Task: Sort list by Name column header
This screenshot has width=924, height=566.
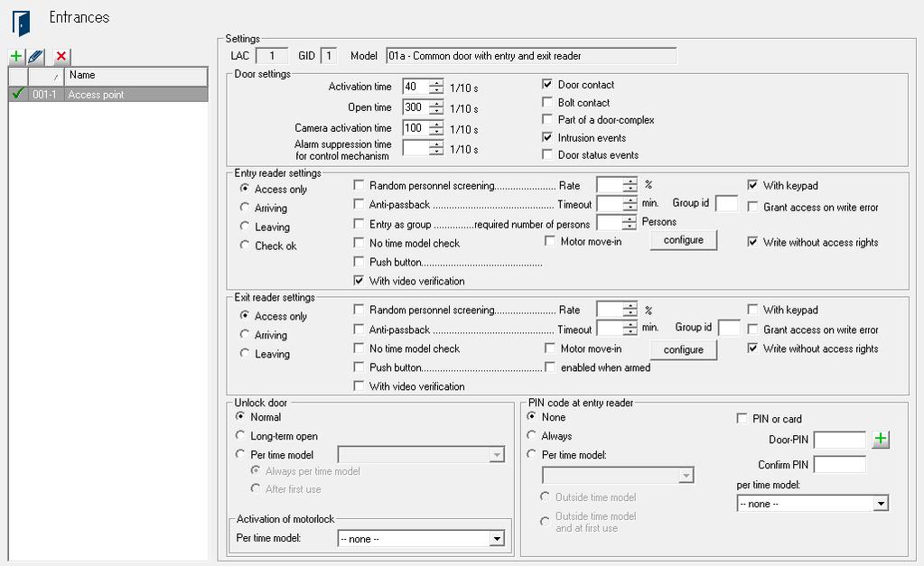Action: (x=135, y=76)
